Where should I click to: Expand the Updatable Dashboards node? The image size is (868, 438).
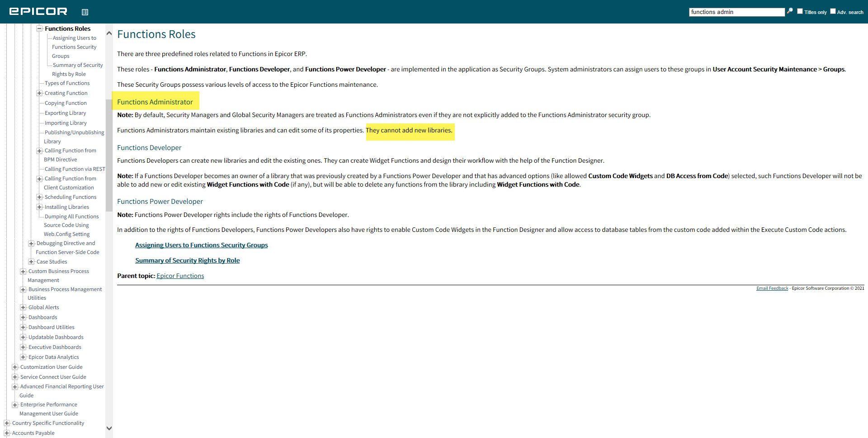tap(23, 337)
